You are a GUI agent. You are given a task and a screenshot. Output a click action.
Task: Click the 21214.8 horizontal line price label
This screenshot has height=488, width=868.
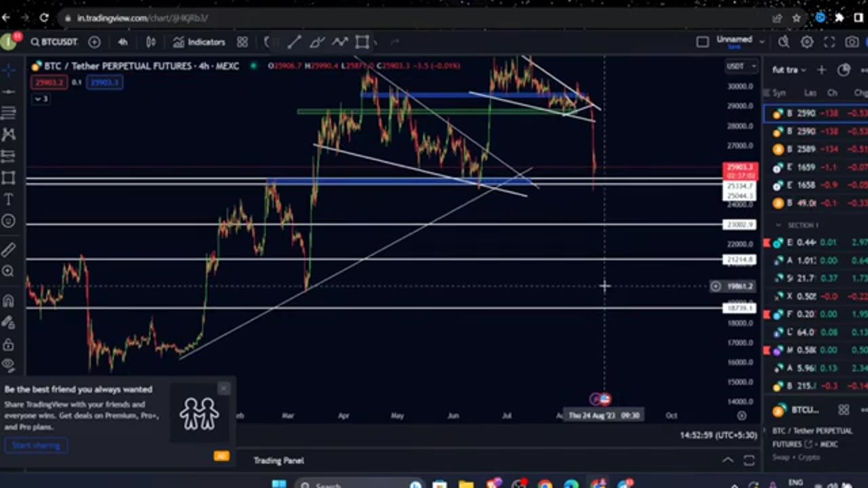coord(739,260)
